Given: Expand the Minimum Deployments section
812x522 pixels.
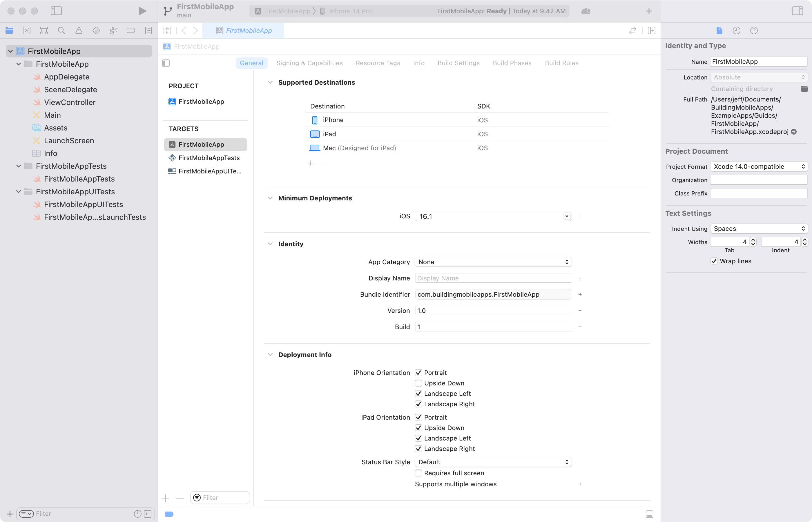Looking at the screenshot, I should click(270, 198).
